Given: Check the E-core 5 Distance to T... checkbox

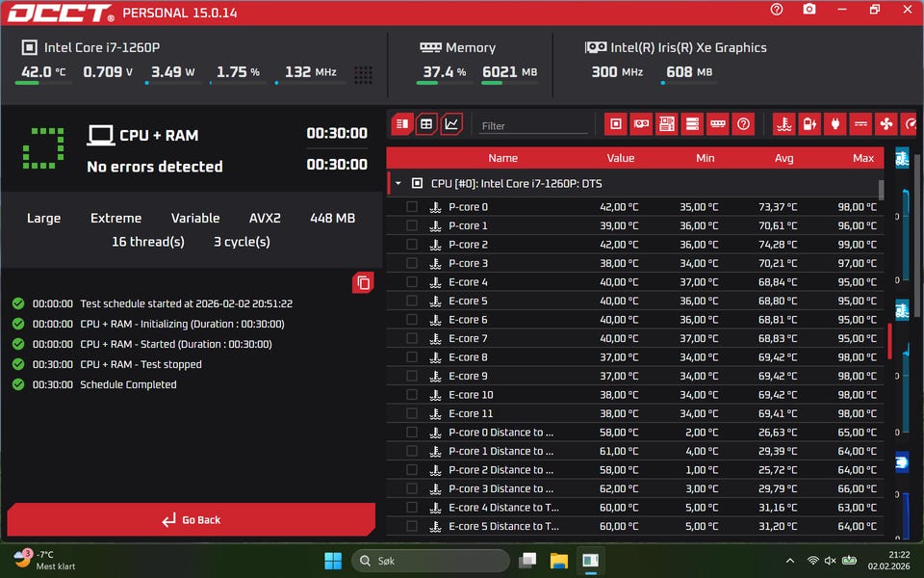Looking at the screenshot, I should click(x=412, y=526).
